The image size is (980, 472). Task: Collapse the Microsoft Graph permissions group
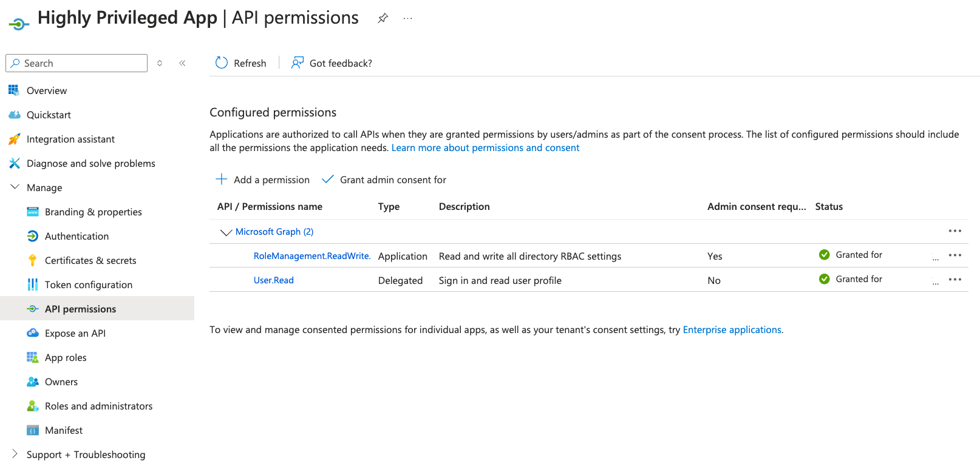(226, 232)
